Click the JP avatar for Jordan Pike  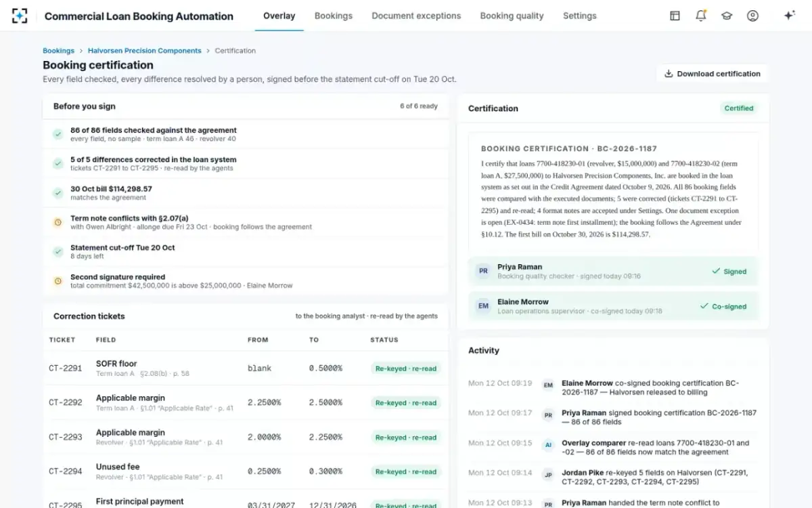[548, 475]
